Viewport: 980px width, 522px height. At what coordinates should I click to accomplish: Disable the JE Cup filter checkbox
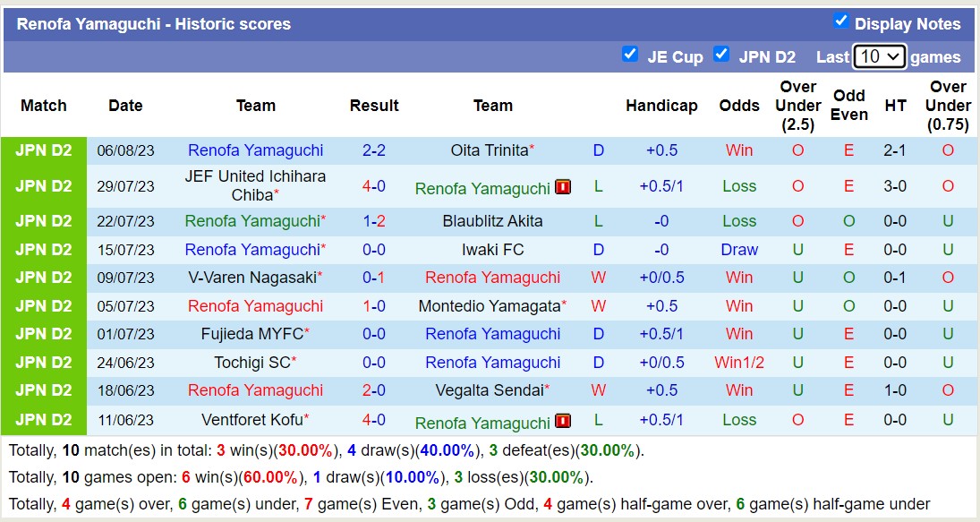point(630,55)
